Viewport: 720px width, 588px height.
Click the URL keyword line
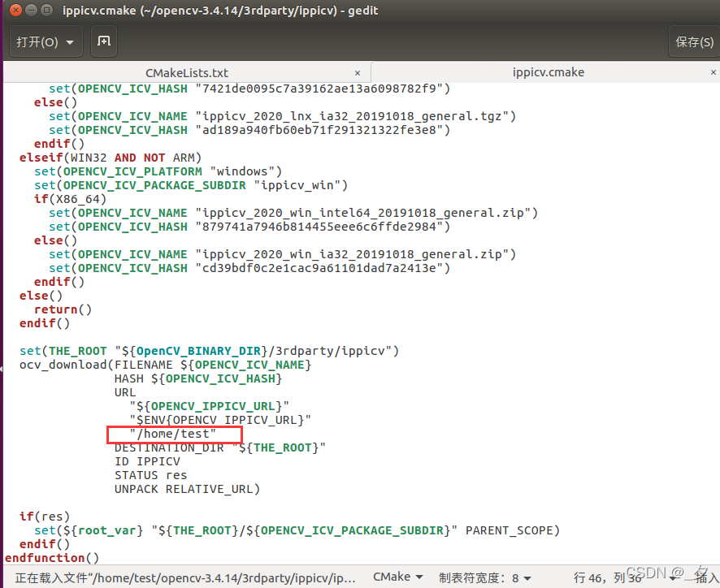click(125, 392)
